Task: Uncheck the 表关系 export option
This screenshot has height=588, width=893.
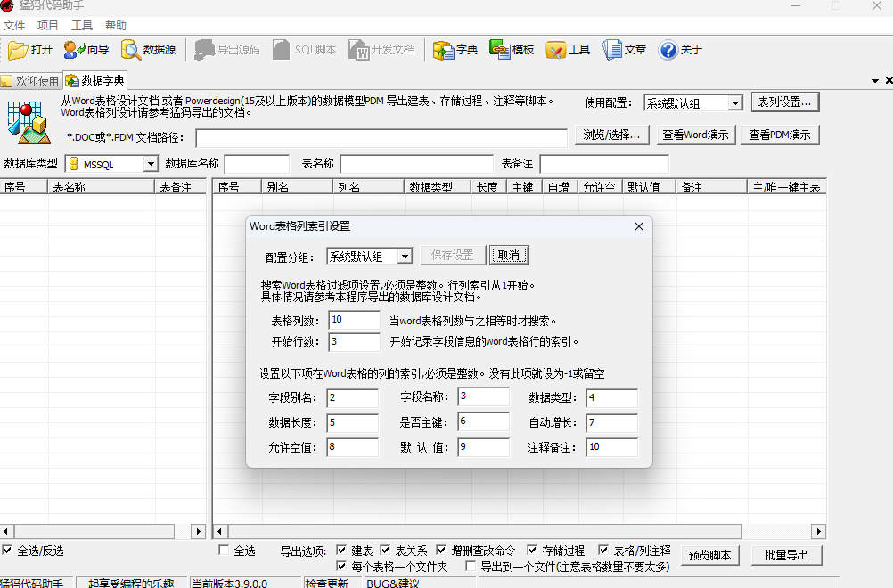Action: [x=385, y=550]
